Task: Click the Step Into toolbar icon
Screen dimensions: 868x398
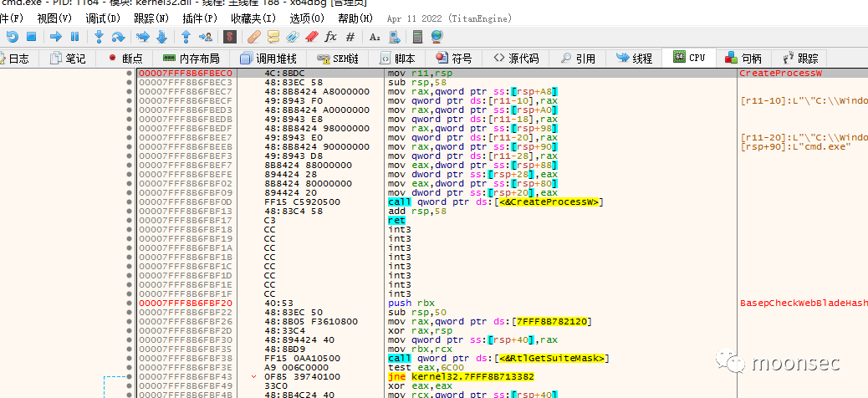Action: (x=99, y=37)
